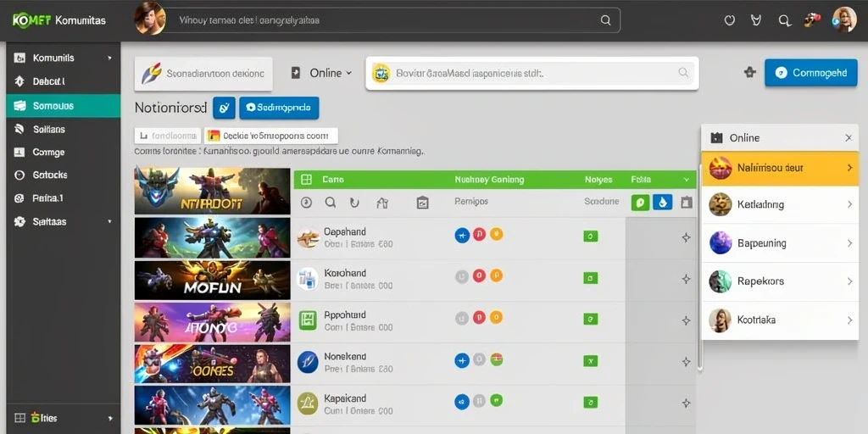868x434 pixels.
Task: Click the shield icon in top bar
Action: tap(730, 20)
